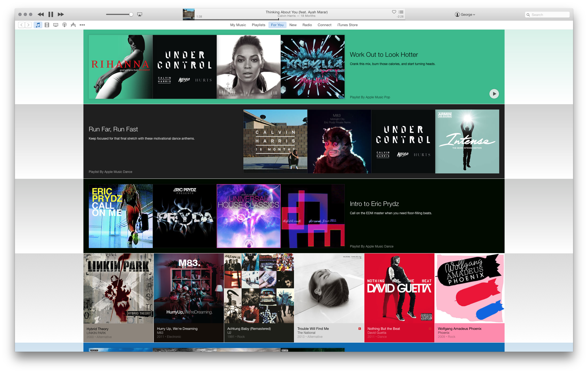Click the Pryda album cover
The width and height of the screenshot is (588, 373).
coord(185,216)
